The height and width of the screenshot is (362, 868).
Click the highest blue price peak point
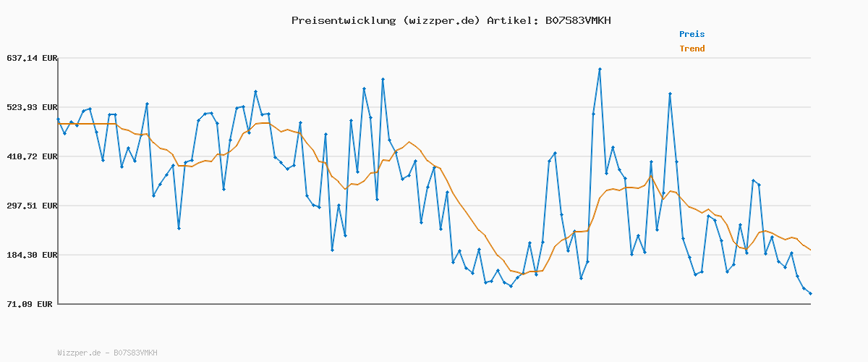coord(600,69)
